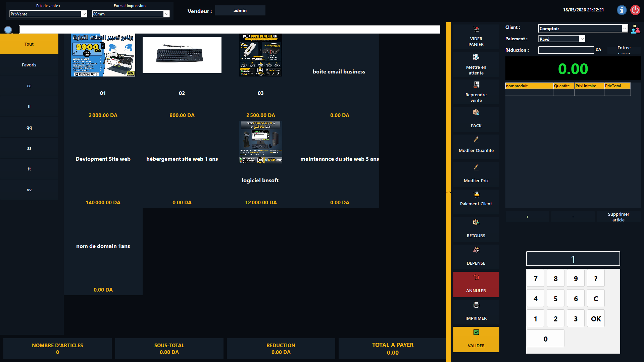Click keypad C clear key

596,298
